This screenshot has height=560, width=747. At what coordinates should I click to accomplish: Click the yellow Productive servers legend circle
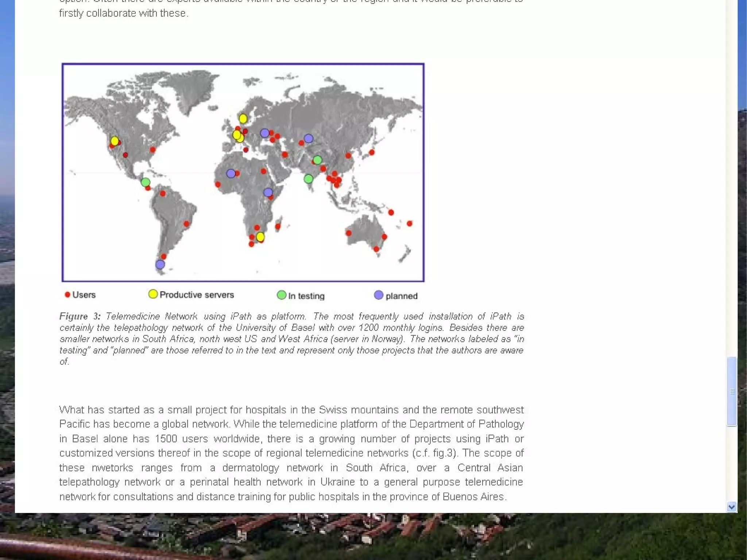coord(153,294)
